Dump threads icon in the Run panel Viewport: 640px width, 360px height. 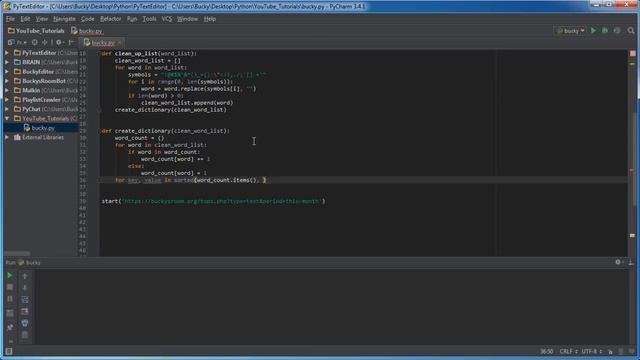click(x=10, y=313)
